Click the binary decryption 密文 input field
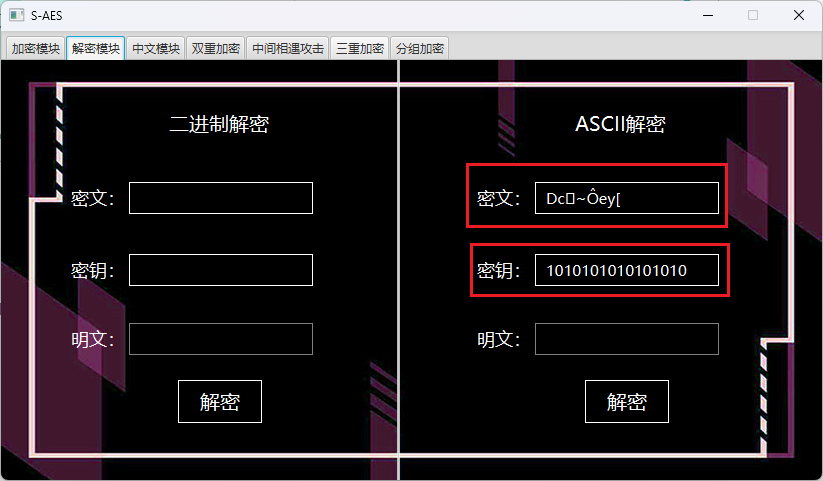The image size is (823, 481). [221, 198]
